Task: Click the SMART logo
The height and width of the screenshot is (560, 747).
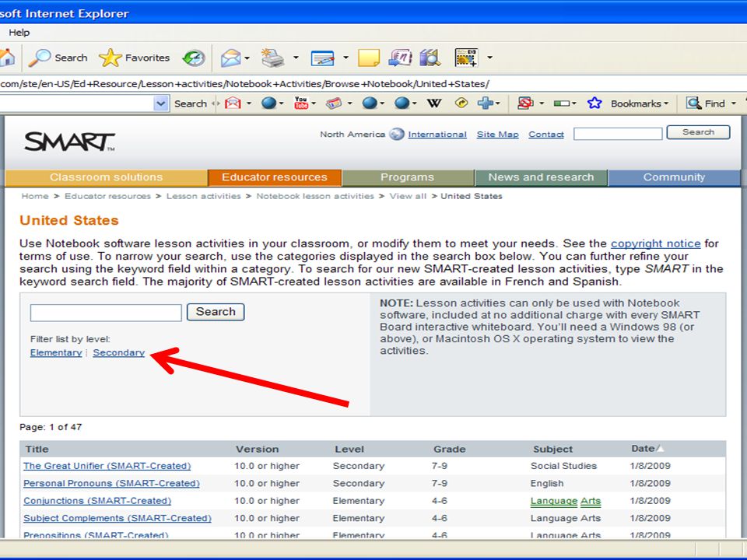Action: [x=69, y=142]
